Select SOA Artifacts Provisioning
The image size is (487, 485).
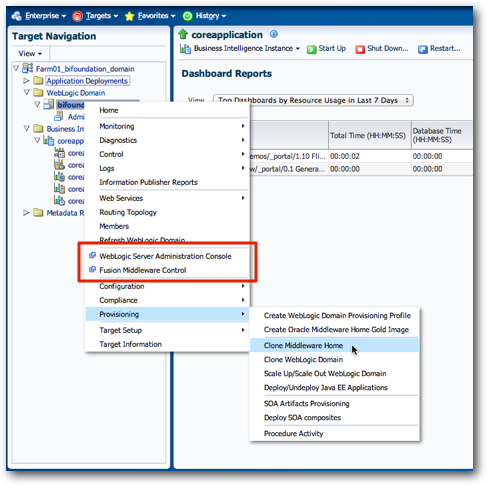tap(334, 403)
